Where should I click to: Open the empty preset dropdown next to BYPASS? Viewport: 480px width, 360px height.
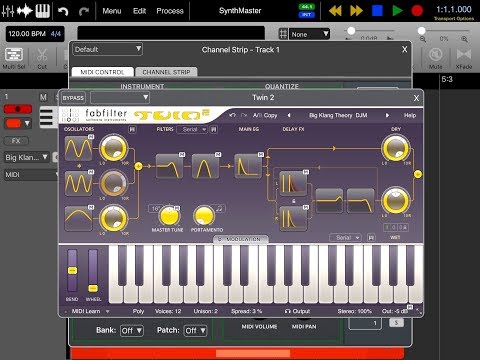click(120, 98)
